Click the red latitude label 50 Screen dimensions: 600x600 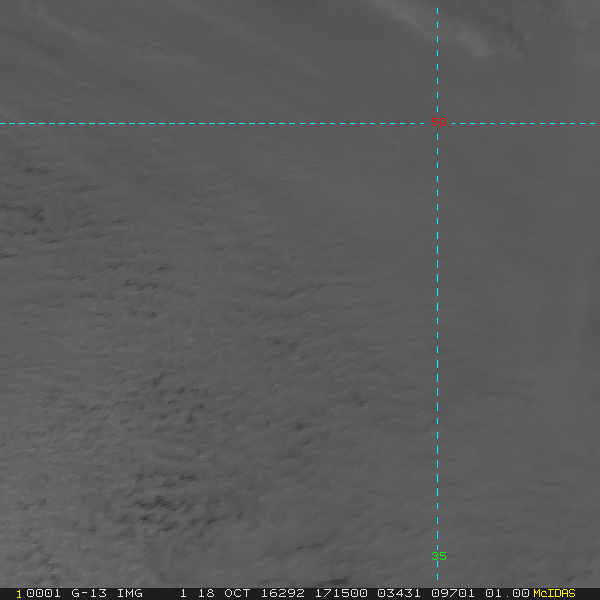439,122
